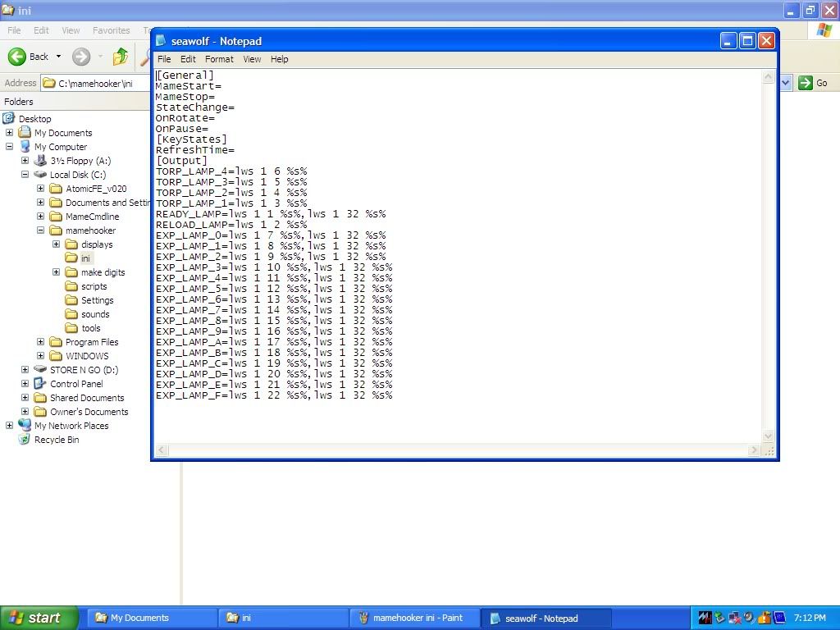Viewport: 840px width, 630px height.
Task: Collapse the Local Disk (C:) node
Action: (25, 174)
